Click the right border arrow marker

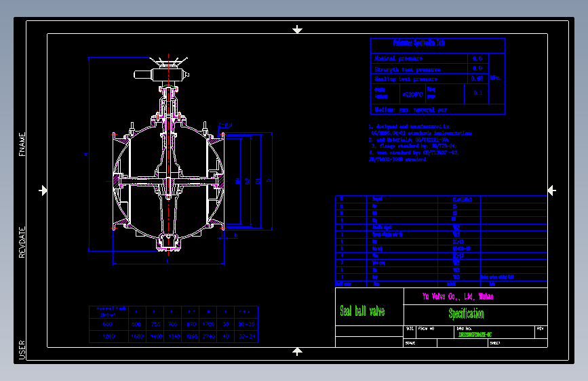[551, 190]
